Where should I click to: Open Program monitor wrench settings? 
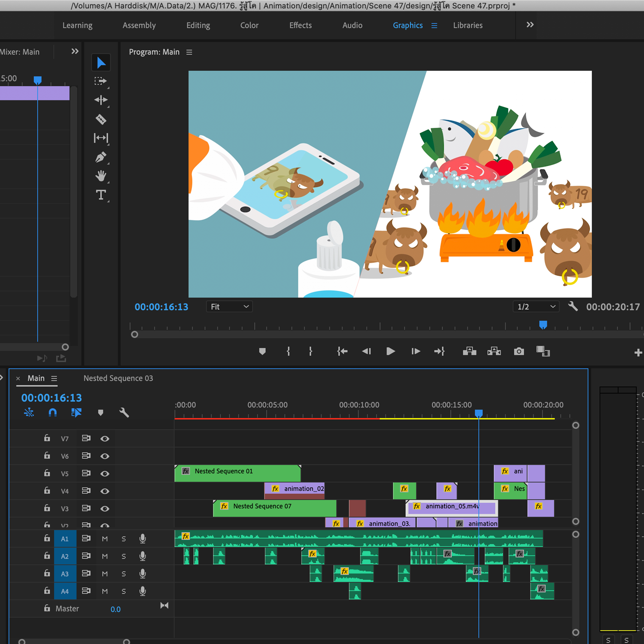pos(573,306)
